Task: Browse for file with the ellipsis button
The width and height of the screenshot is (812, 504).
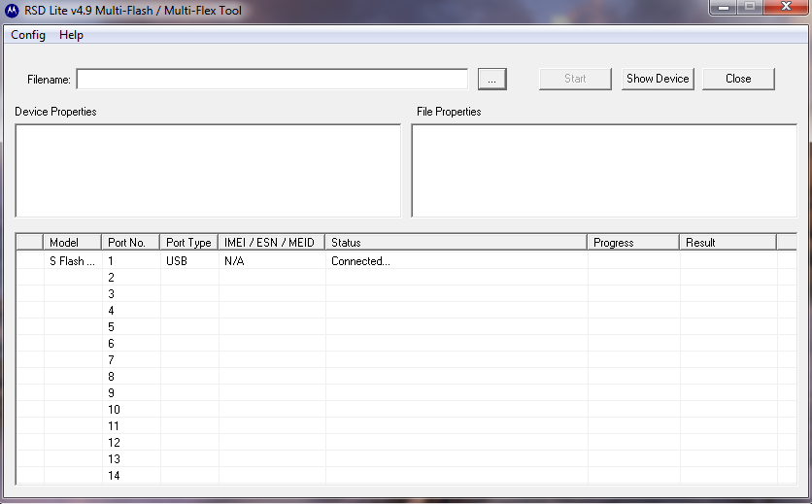Action: point(492,80)
